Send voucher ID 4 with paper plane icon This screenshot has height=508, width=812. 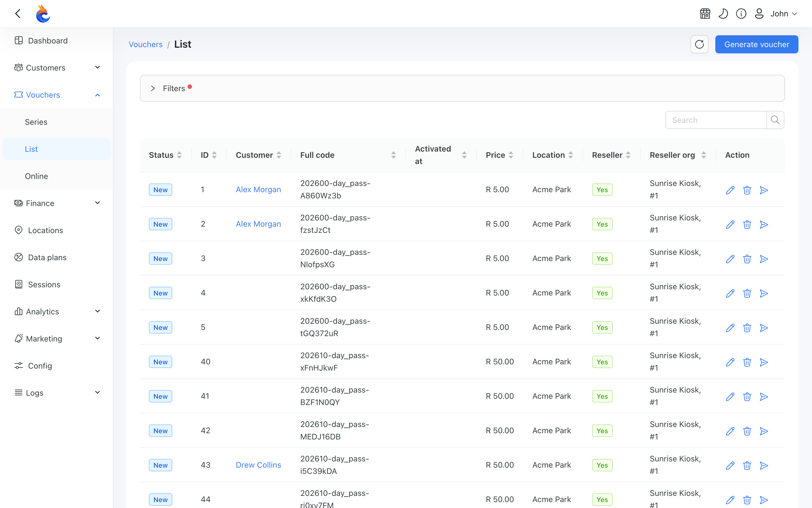764,293
